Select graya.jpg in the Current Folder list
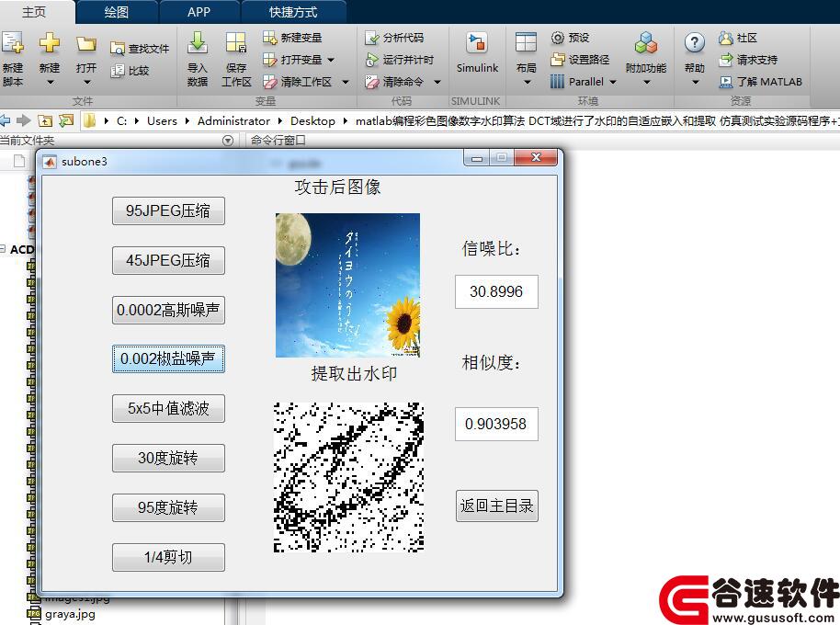 [x=70, y=614]
